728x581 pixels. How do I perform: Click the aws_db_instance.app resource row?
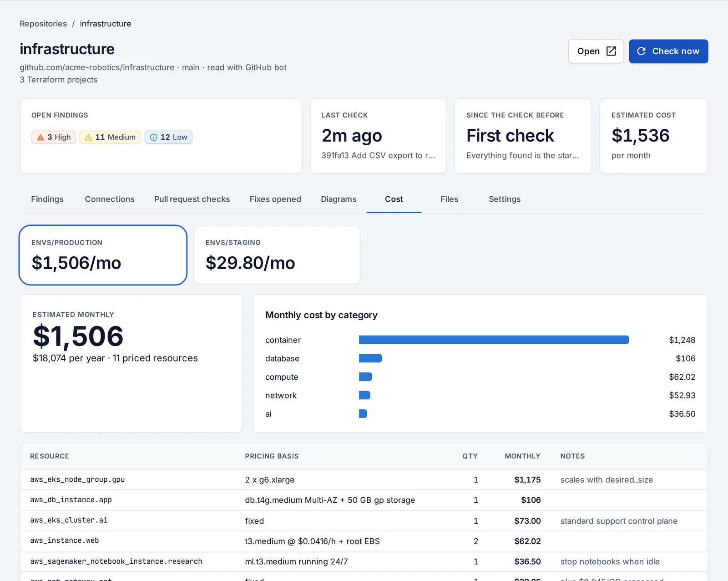point(364,500)
